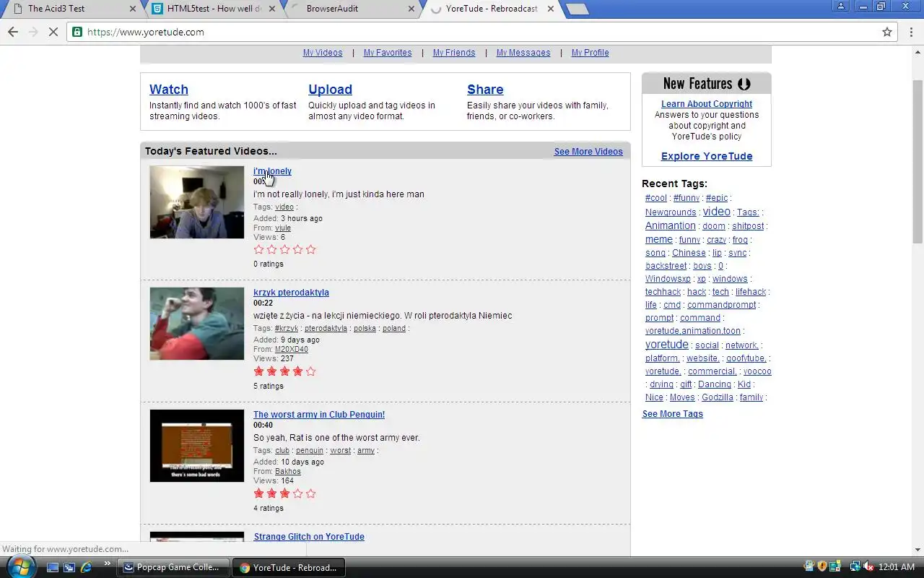The height and width of the screenshot is (578, 924).
Task: Click the Upload heading link
Action: tap(330, 90)
